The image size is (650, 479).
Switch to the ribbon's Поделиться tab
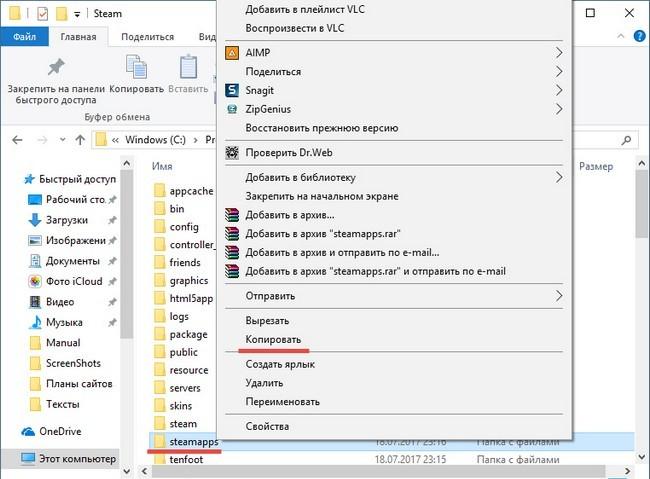click(x=148, y=36)
